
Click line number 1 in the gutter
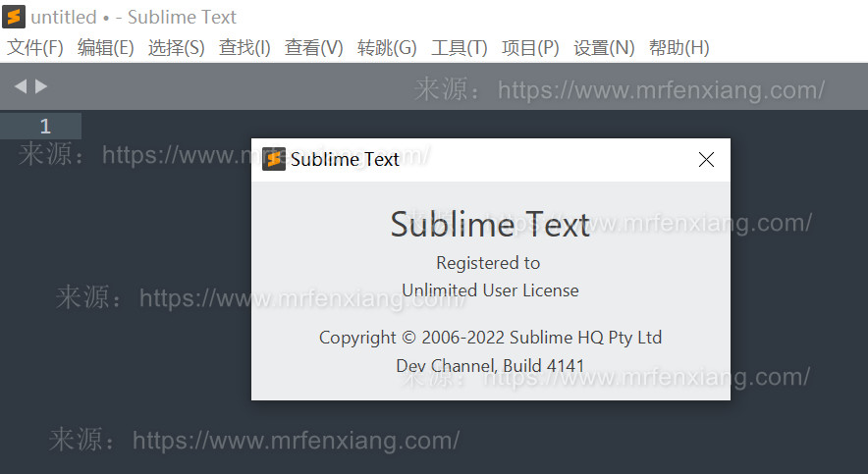pos(45,126)
